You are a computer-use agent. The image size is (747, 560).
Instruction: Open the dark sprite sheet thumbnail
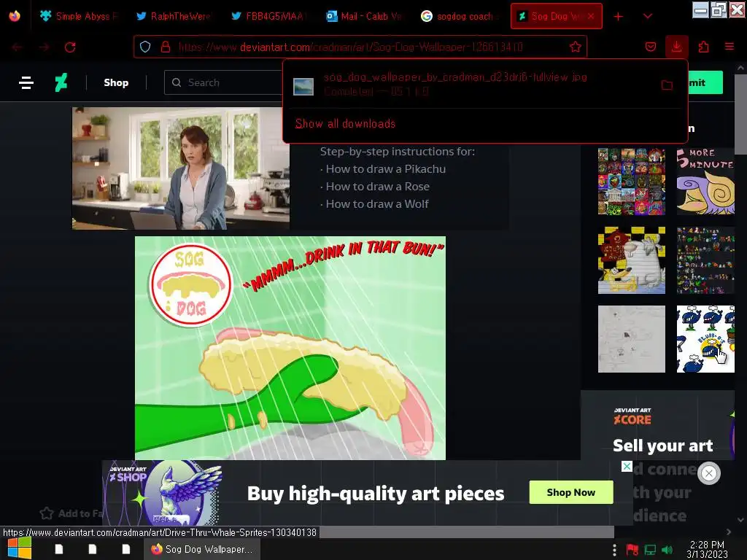point(705,260)
